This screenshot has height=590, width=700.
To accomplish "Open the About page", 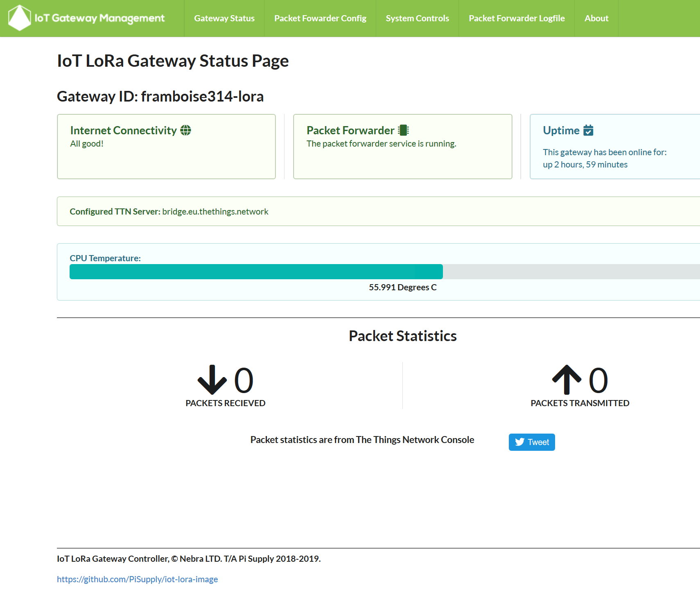I will click(596, 18).
